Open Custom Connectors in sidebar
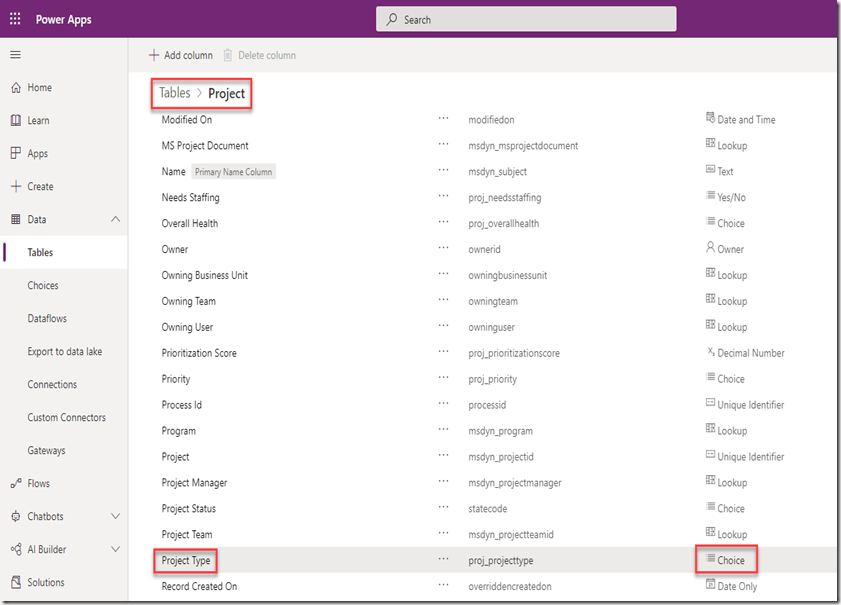This screenshot has width=841, height=605. [x=66, y=418]
